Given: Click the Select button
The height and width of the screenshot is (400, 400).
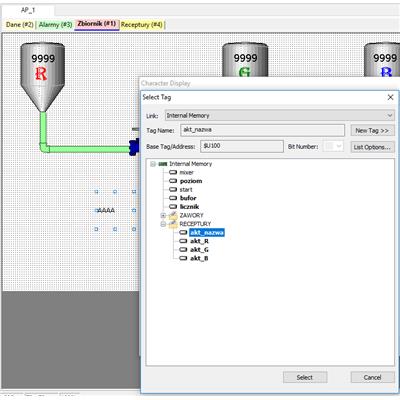Looking at the screenshot, I should pyautogui.click(x=305, y=377).
